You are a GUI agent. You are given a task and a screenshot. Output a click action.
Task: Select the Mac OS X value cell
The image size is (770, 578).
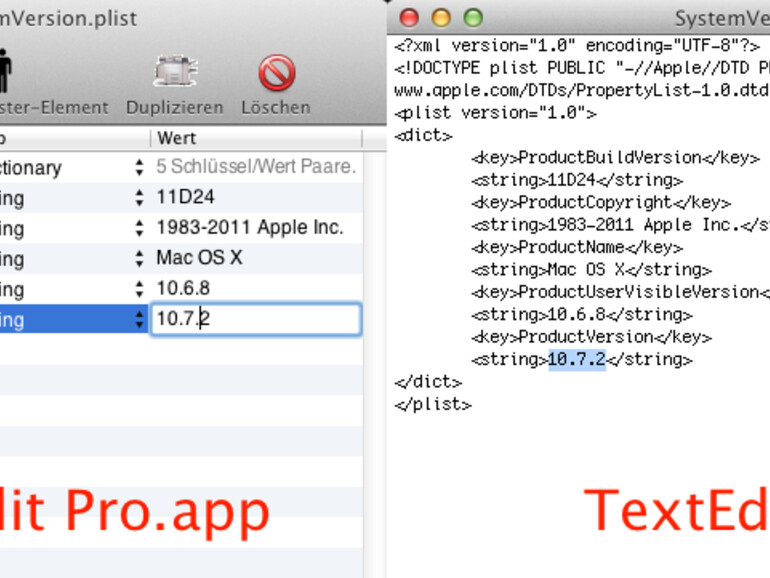click(x=256, y=258)
